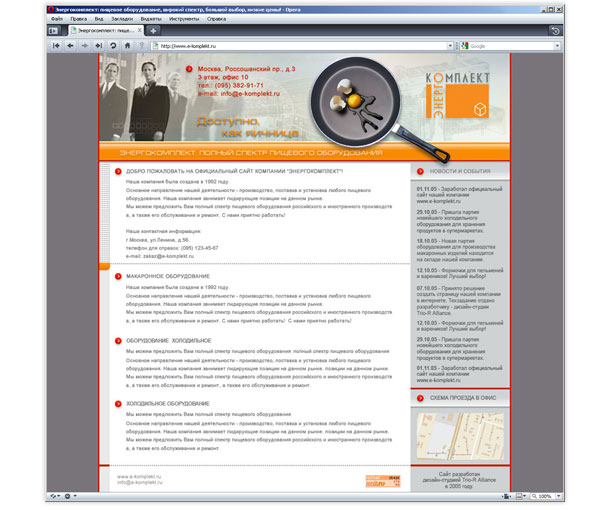Click the red bullet beside МАКАРОННОЕ ОБОРУДОВАНИЕ
Viewport: 610px width, 510px height.
pyautogui.click(x=118, y=276)
